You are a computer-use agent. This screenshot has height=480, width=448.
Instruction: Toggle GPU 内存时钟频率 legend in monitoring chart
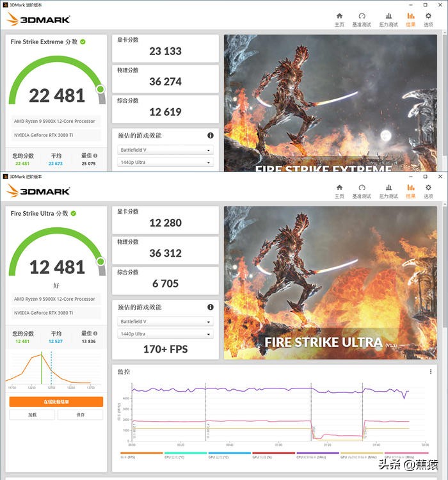pyautogui.click(x=362, y=455)
